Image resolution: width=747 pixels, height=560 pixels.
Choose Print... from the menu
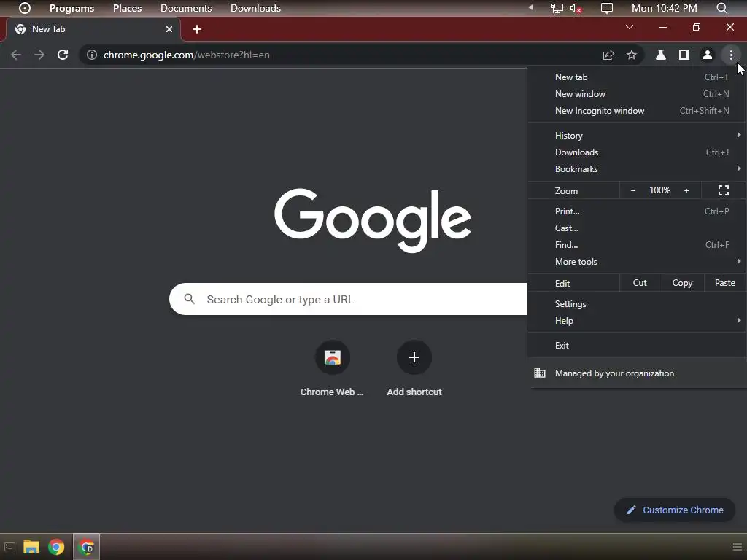pyautogui.click(x=637, y=211)
